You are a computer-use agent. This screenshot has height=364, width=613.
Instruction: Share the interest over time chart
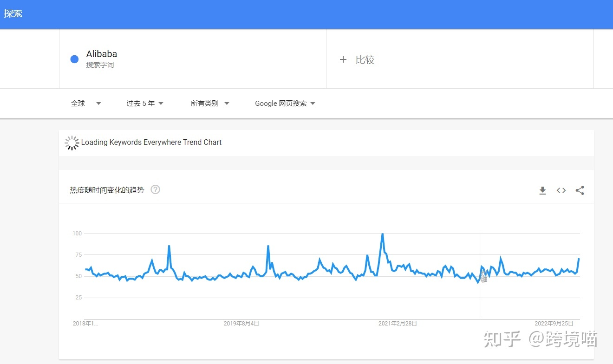pyautogui.click(x=580, y=190)
